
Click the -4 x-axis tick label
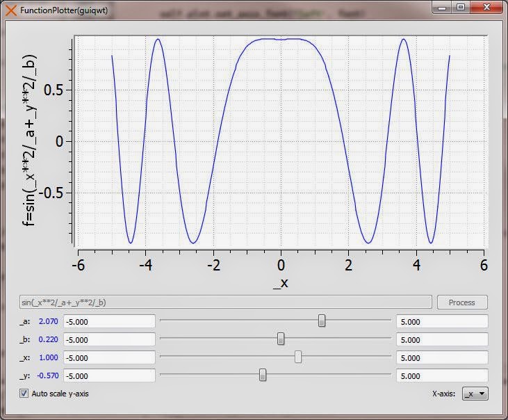pyautogui.click(x=145, y=265)
